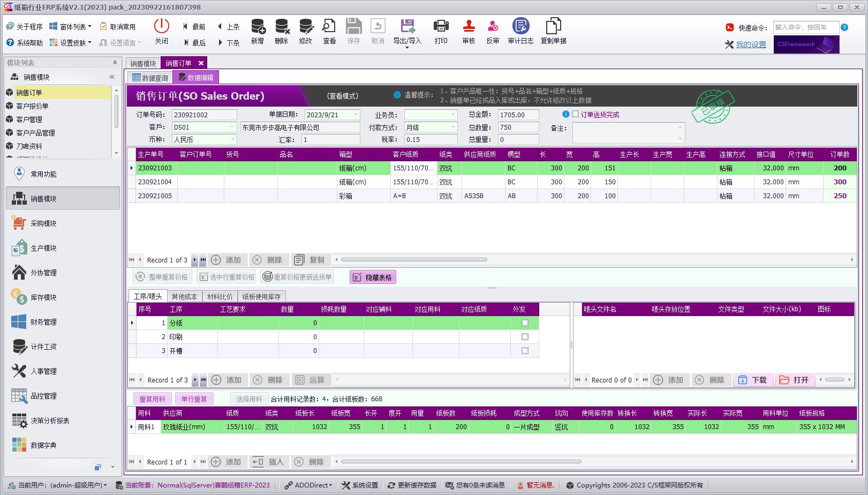Click the 下载 button in the file panel
This screenshot has width=868, height=495.
pos(753,380)
